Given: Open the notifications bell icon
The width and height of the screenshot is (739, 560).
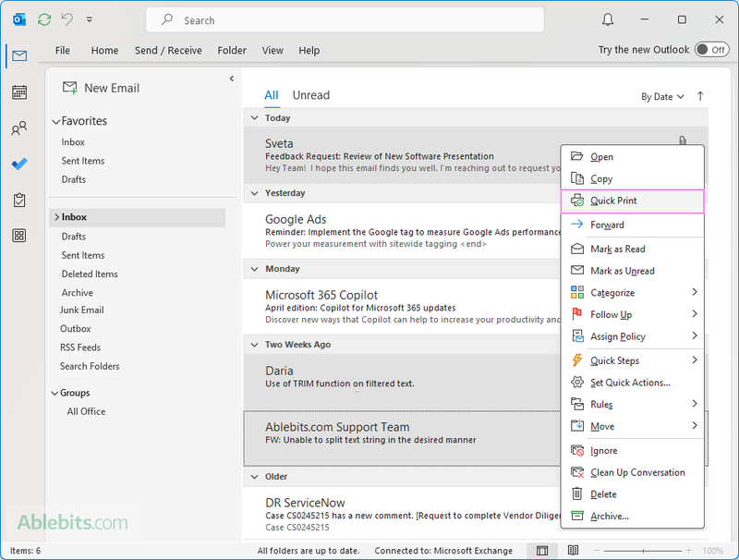Looking at the screenshot, I should click(608, 19).
